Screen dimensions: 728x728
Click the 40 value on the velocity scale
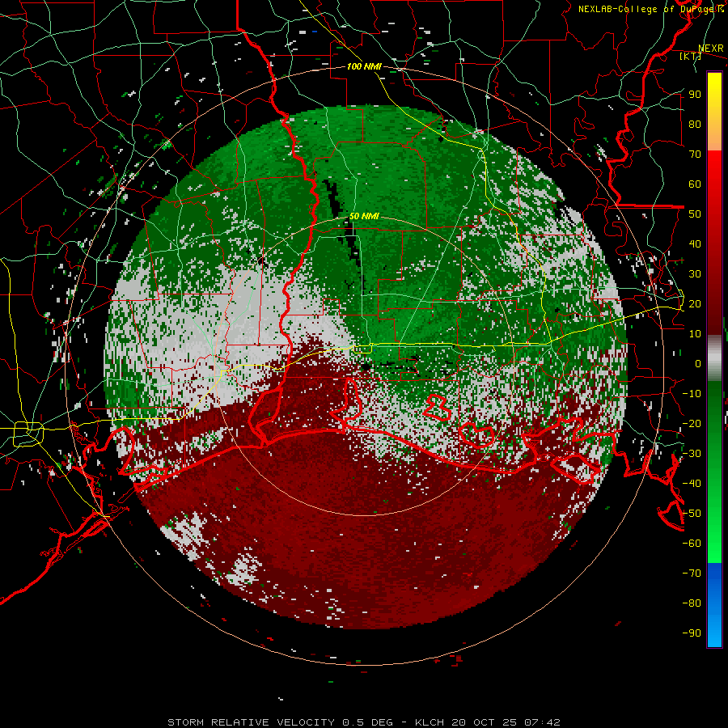pos(695,243)
